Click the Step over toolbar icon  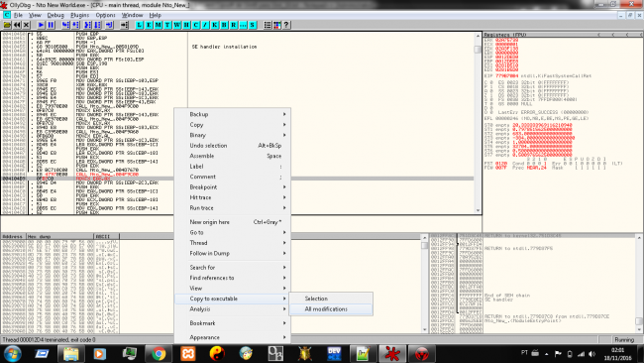tap(75, 25)
